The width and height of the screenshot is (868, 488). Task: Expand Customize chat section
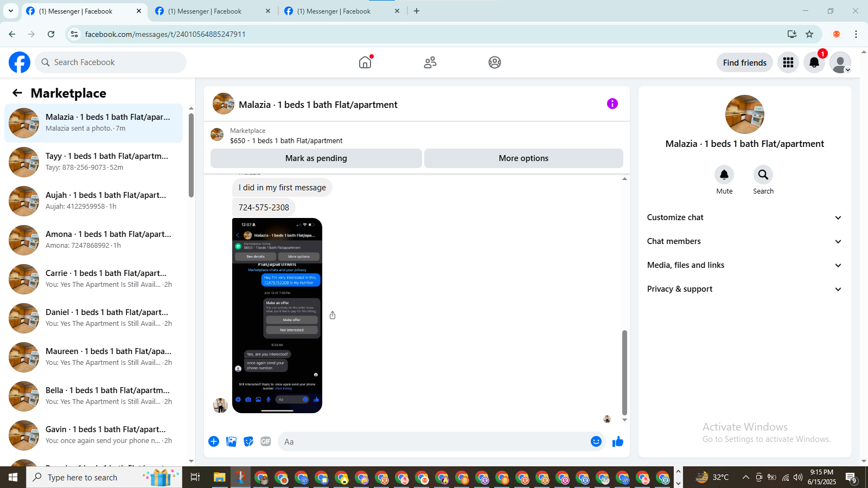tap(744, 217)
